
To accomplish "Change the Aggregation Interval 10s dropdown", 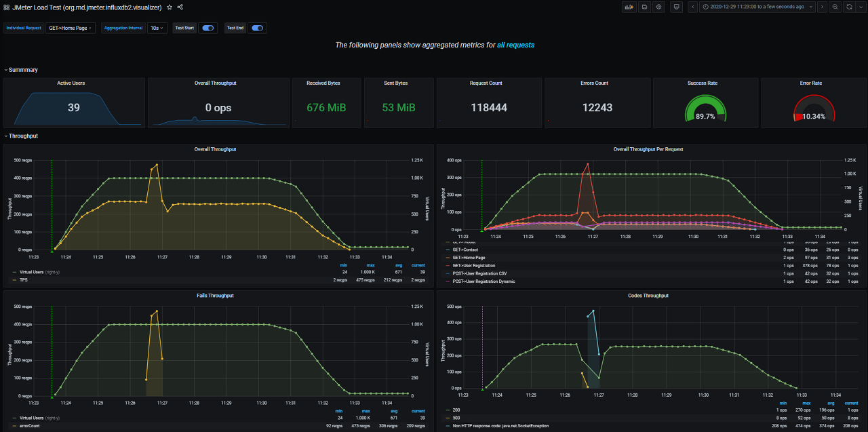I will pyautogui.click(x=157, y=28).
